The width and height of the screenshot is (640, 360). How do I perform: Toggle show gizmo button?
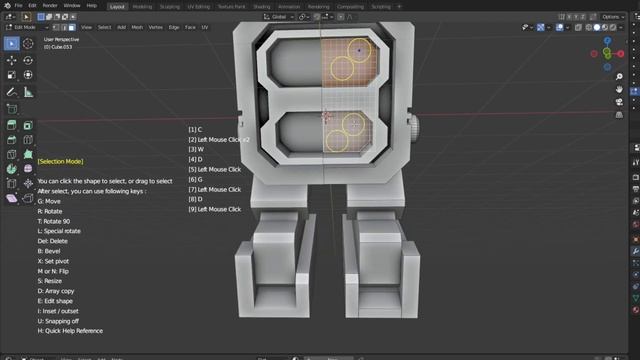[541, 27]
